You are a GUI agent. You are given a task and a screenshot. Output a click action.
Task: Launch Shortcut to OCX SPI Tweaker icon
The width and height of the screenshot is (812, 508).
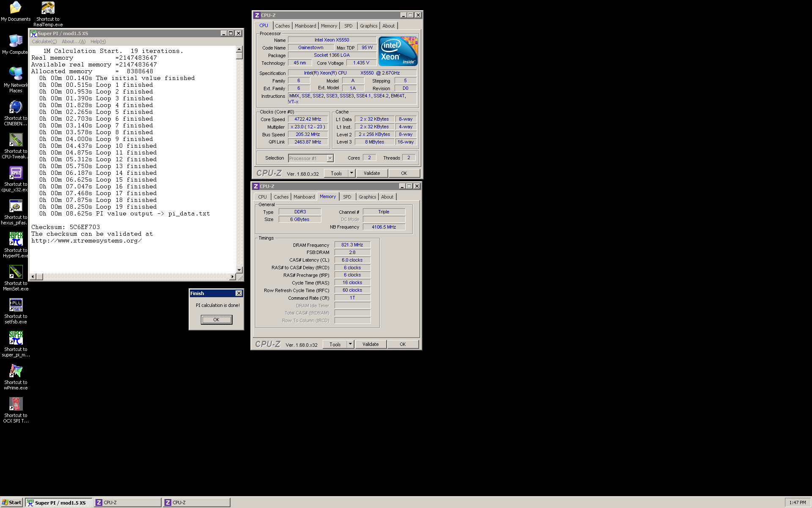16,410
